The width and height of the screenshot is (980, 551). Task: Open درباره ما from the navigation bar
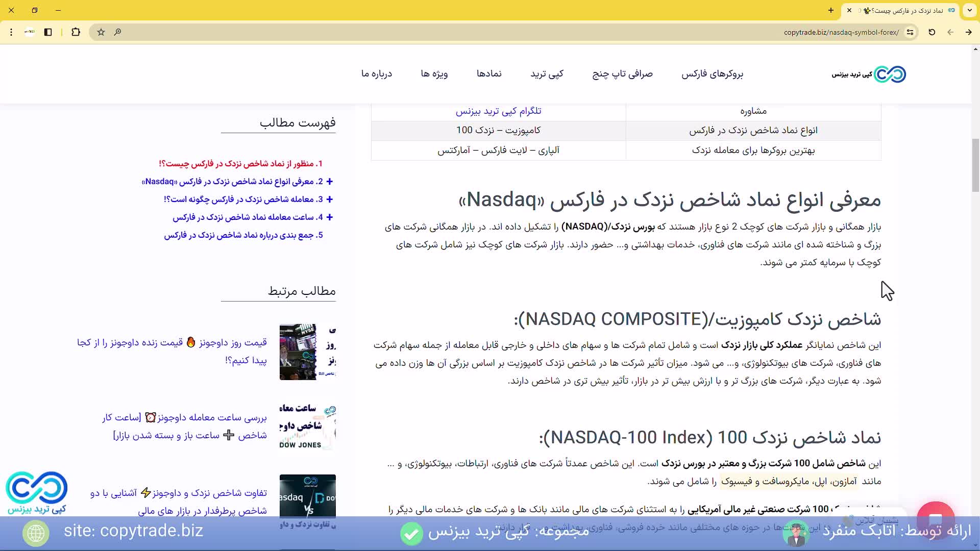pos(377,73)
